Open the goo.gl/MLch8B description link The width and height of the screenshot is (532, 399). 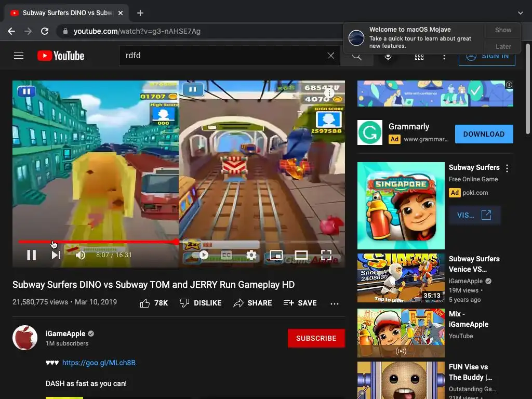[99, 363]
